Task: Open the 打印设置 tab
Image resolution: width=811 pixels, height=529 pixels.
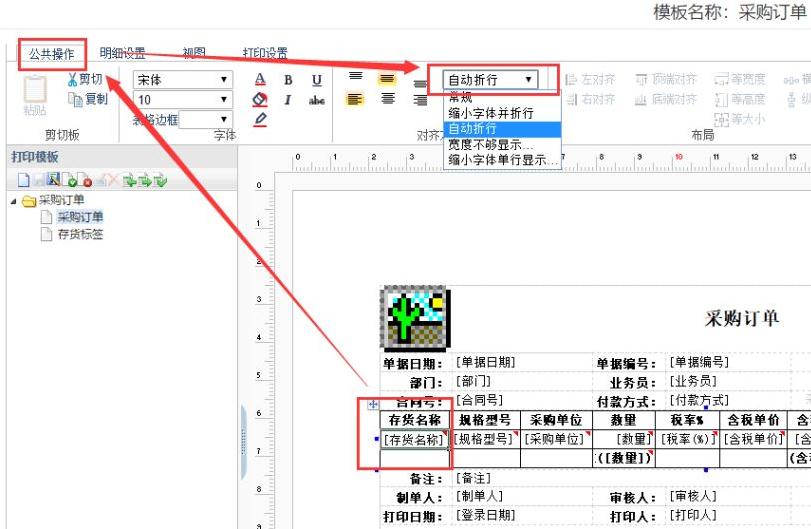Action: point(265,53)
